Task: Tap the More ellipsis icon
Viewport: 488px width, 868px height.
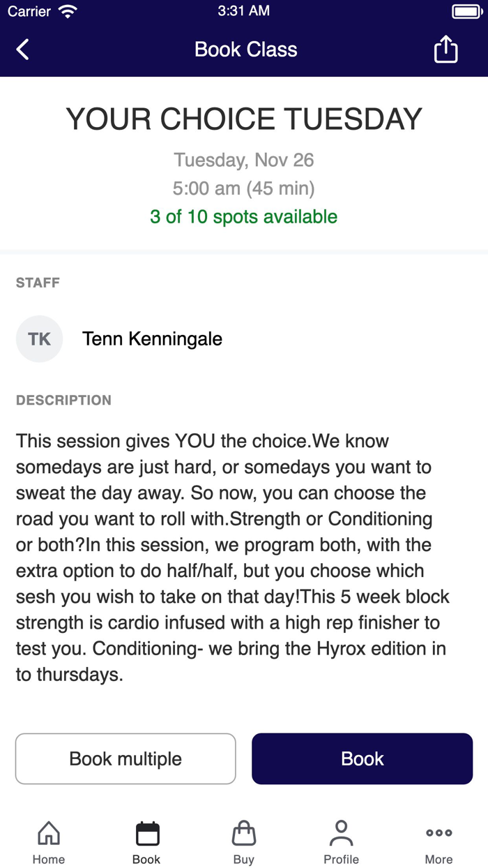Action: point(439,832)
